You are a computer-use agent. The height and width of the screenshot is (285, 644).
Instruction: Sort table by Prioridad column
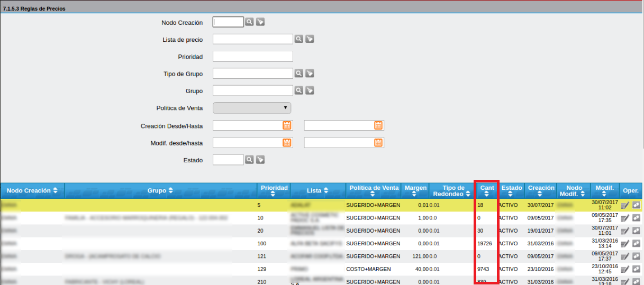[274, 190]
